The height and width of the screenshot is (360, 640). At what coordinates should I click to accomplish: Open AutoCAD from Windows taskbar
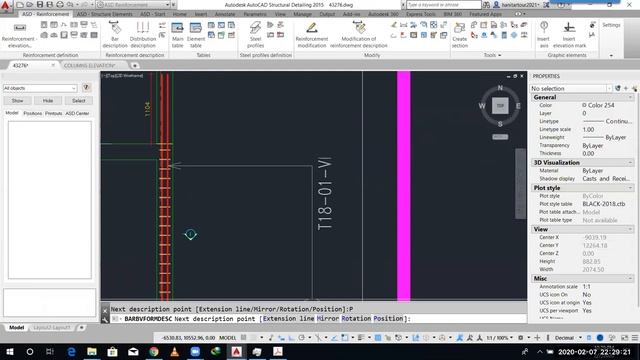(236, 351)
